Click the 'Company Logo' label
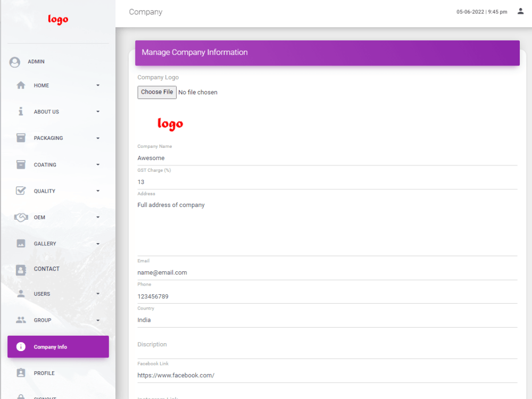 pos(158,77)
